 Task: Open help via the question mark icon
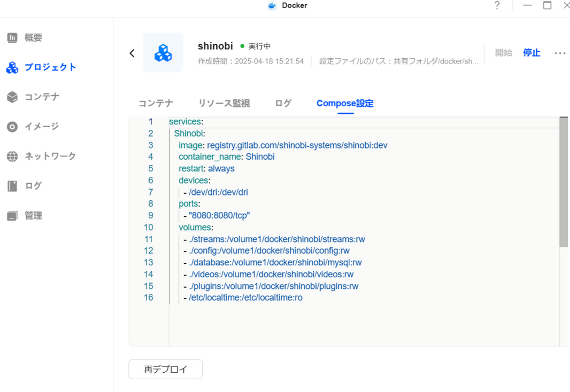497,5
